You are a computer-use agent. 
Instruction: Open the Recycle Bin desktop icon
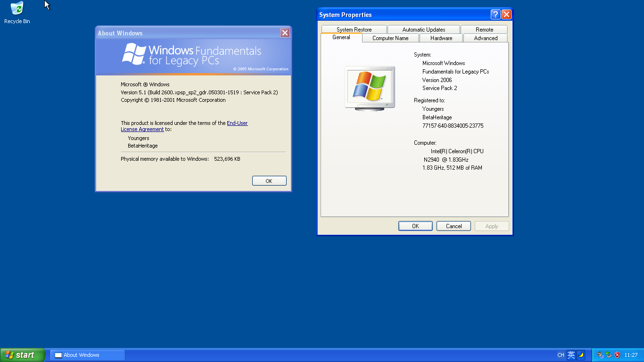[17, 13]
